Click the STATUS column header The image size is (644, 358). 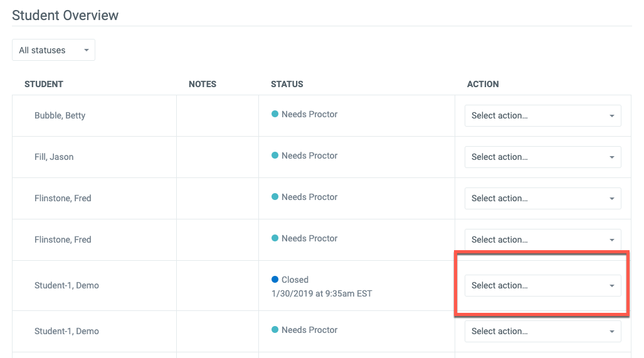[x=287, y=84]
